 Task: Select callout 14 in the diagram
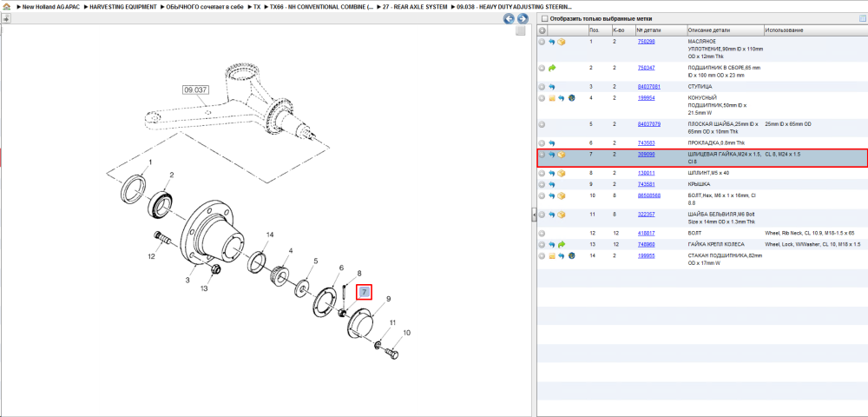pyautogui.click(x=270, y=235)
